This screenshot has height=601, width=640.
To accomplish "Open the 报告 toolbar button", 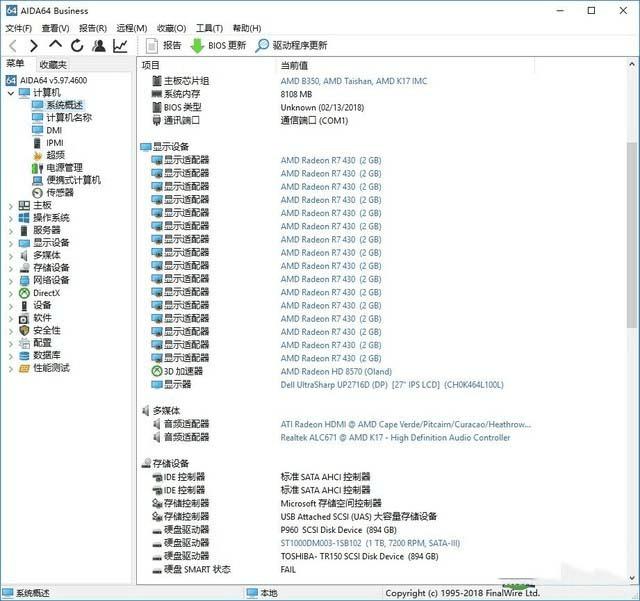I will [164, 46].
